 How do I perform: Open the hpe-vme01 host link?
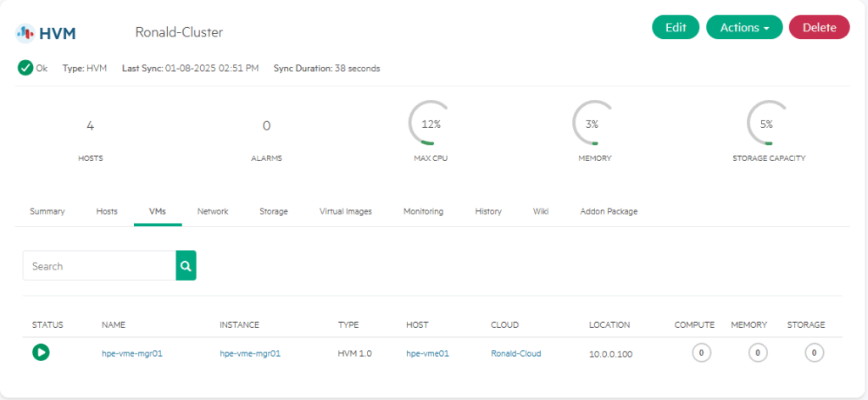[427, 353]
